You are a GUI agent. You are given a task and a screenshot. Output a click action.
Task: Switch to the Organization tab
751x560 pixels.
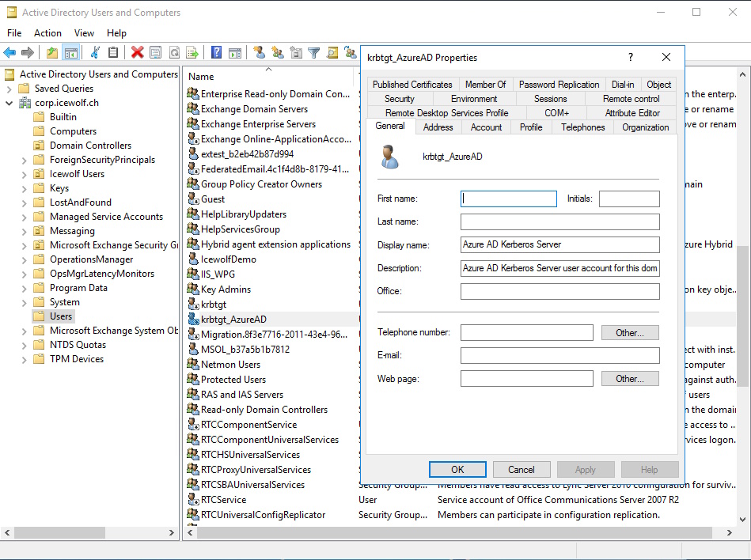646,127
